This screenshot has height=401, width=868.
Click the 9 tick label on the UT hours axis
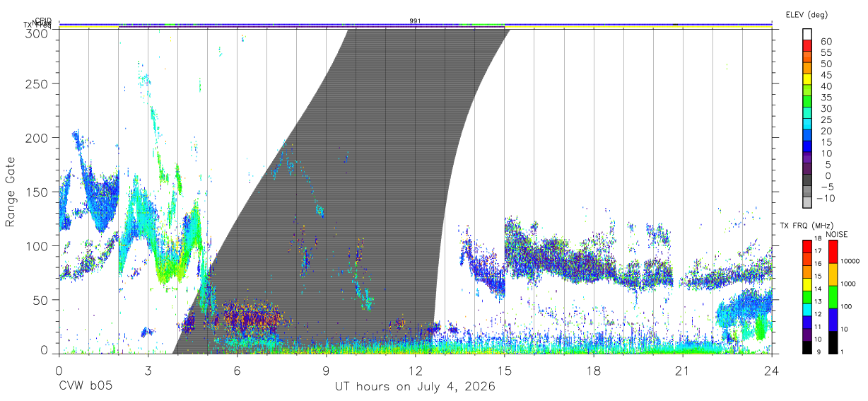click(326, 370)
